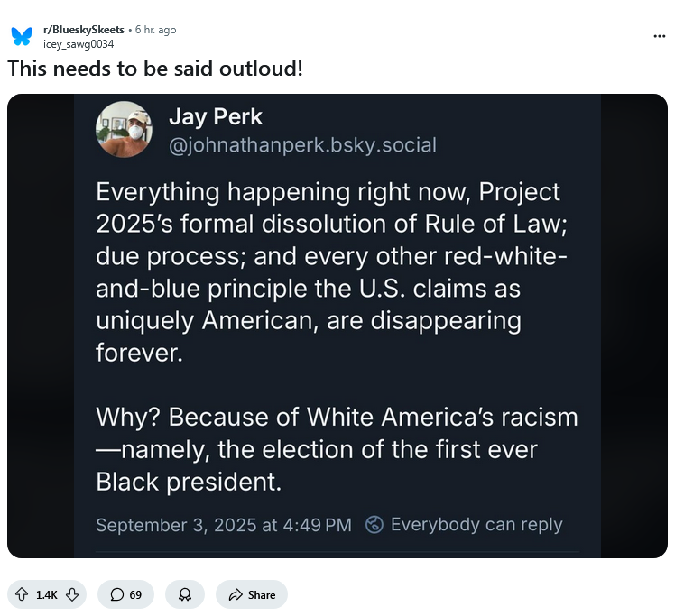Viewport: 675px width, 616px height.
Task: Click the Bluesky butterfly subreddit icon
Action: [x=22, y=36]
